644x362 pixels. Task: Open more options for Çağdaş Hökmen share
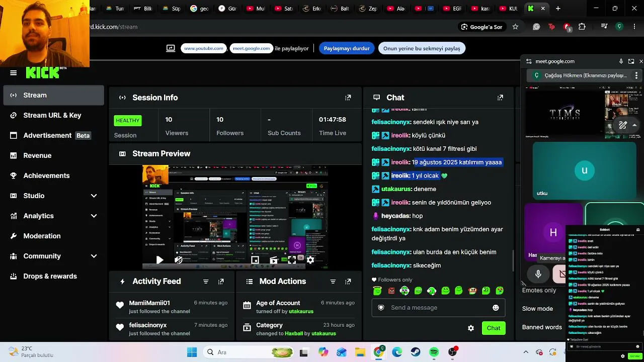(x=636, y=75)
